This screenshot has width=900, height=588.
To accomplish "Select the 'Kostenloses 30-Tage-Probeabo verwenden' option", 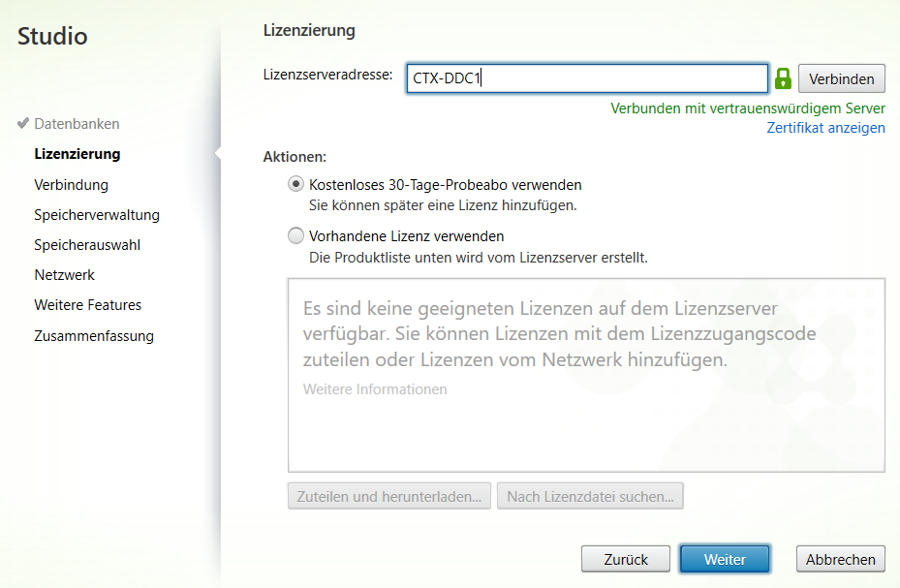I will click(x=297, y=183).
